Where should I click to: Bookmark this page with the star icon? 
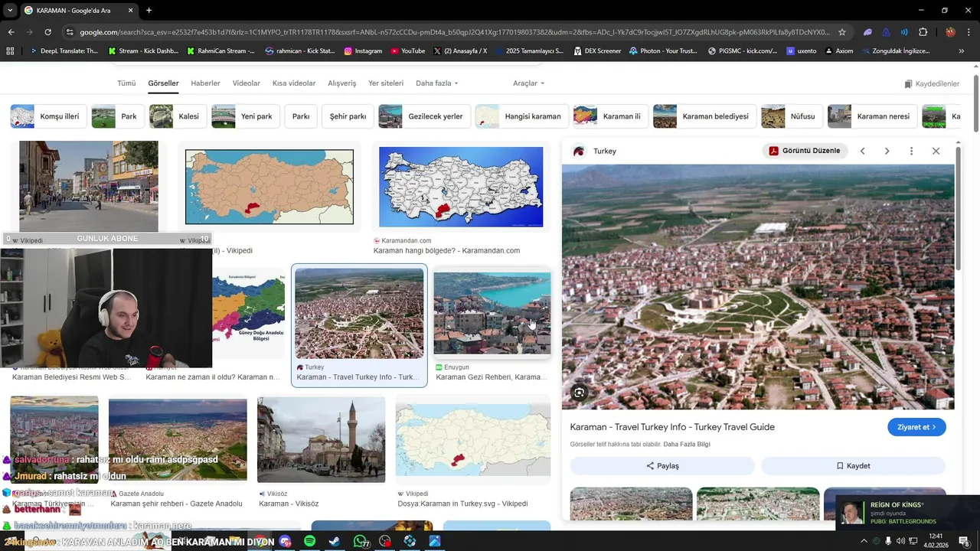[x=842, y=32]
